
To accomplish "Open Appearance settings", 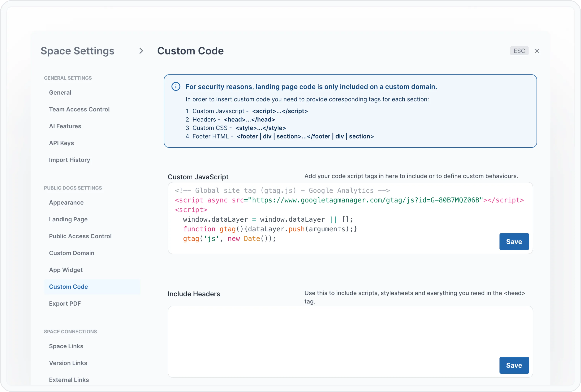I will [x=66, y=203].
